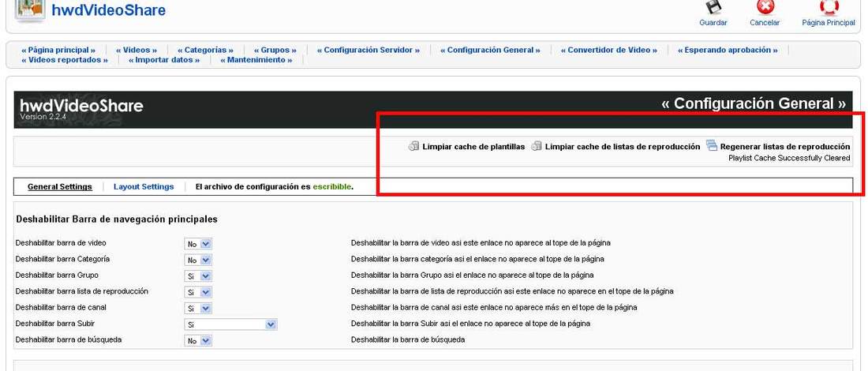Open « Mantenimiento » menu item
The height and width of the screenshot is (371, 868).
[256, 60]
